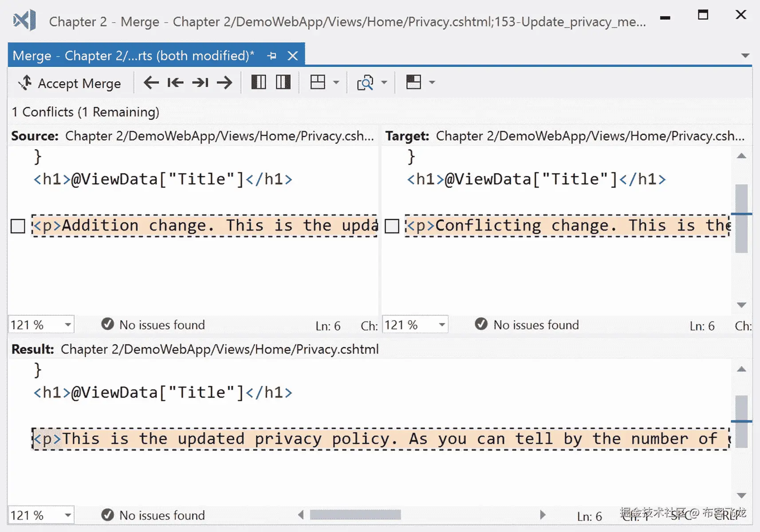
Task: Expand the compare files dropdown arrow
Action: (x=384, y=82)
